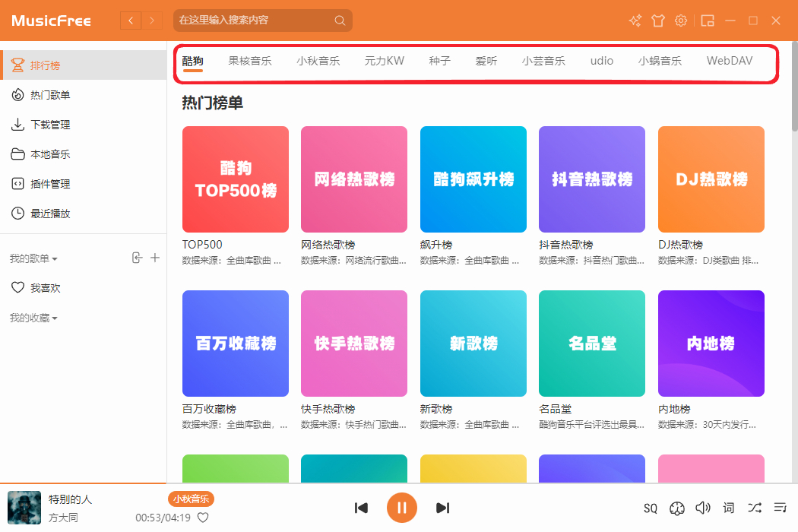Like the song with the player heart
Viewport: 798px width, 532px height.
click(x=203, y=518)
